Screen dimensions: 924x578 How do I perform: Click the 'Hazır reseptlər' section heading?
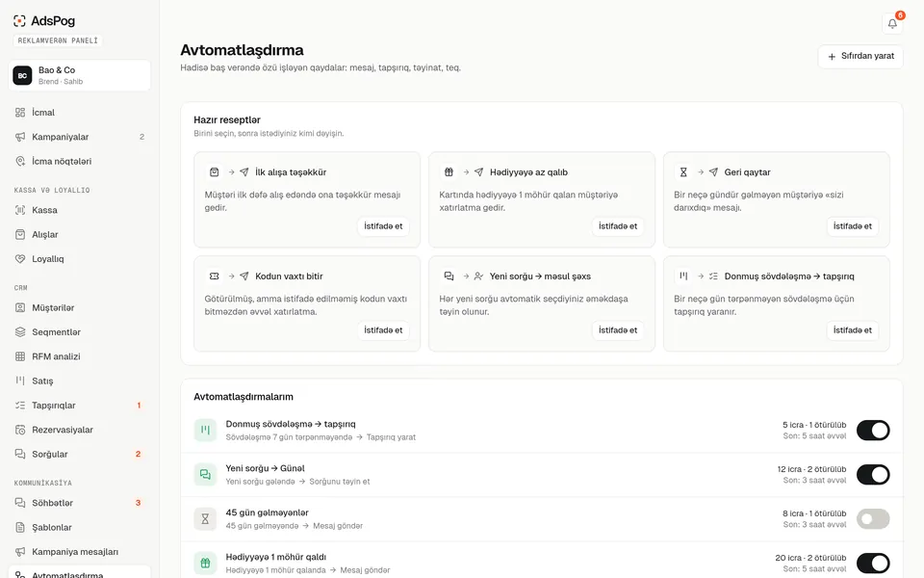(227, 119)
